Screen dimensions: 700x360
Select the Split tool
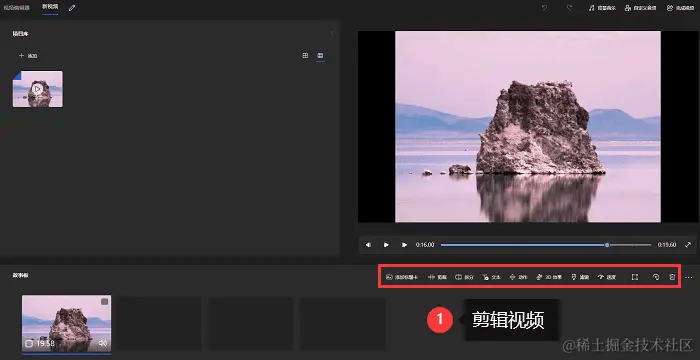click(x=464, y=277)
